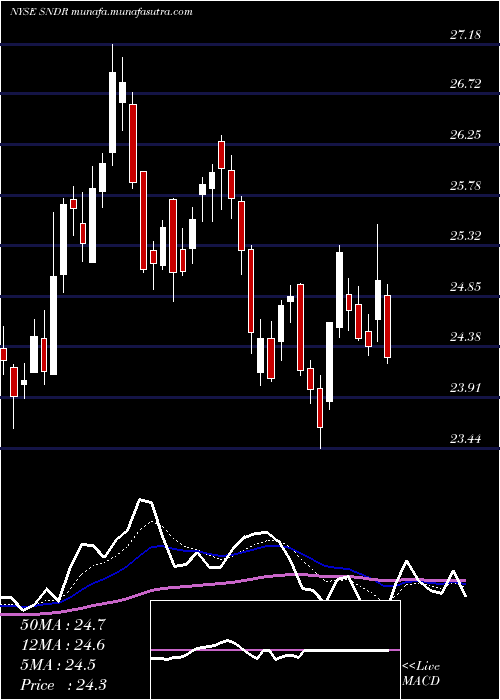The width and height of the screenshot is (500, 700).
Task: Click the 27.18 price axis label
Action: click(465, 35)
